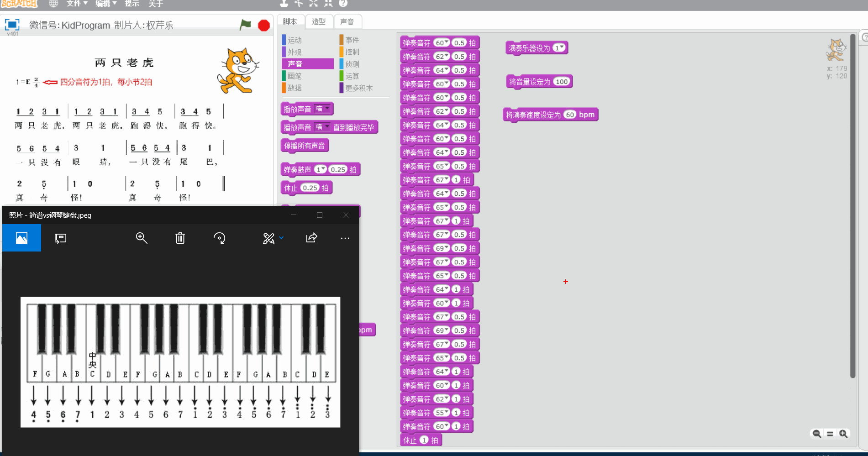
Task: Select the 数据 block category
Action: 295,88
